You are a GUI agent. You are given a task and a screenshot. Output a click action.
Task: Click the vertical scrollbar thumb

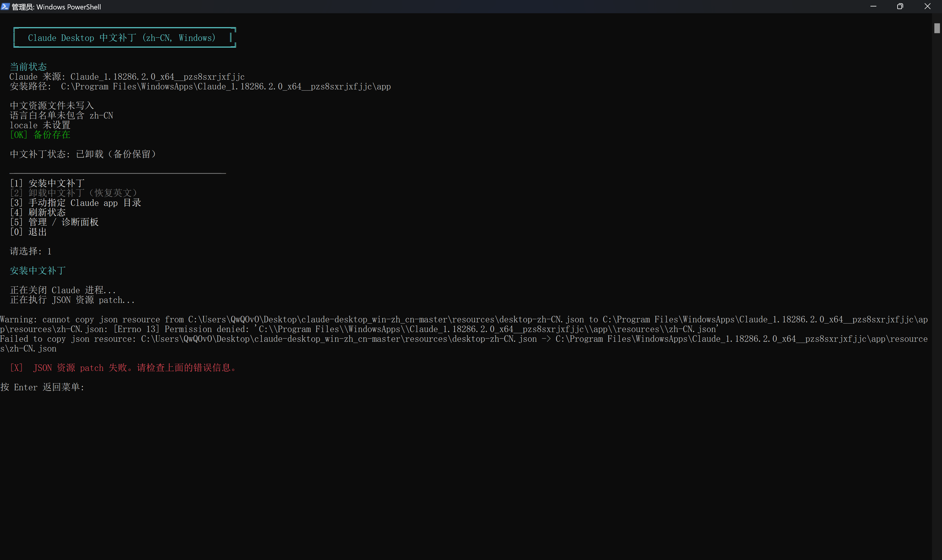[937, 28]
